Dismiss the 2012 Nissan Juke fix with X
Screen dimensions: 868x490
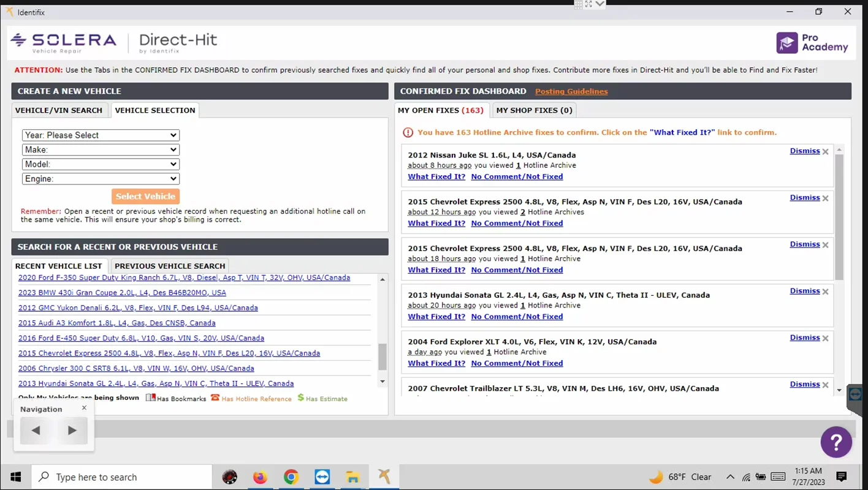click(825, 152)
